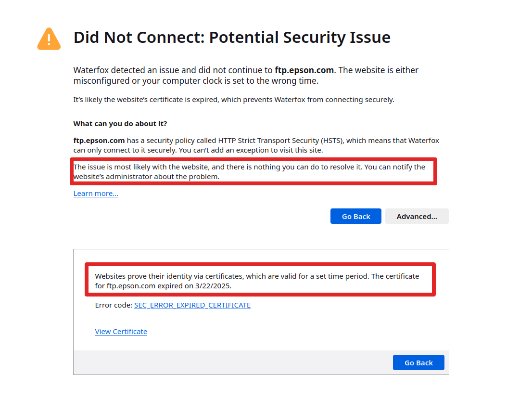Select bold ftp.epson.com in the first paragraph
This screenshot has height=413, width=532.
[x=304, y=70]
